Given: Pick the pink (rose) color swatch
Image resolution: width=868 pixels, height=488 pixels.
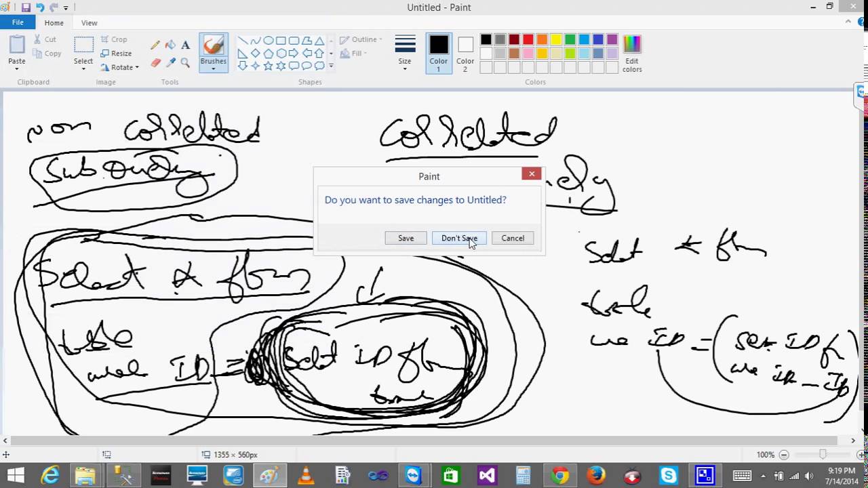Looking at the screenshot, I should 528,54.
